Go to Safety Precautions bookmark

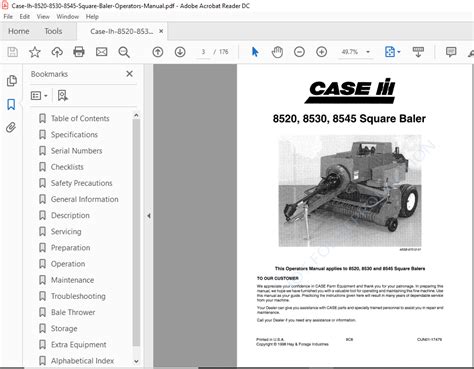81,183
